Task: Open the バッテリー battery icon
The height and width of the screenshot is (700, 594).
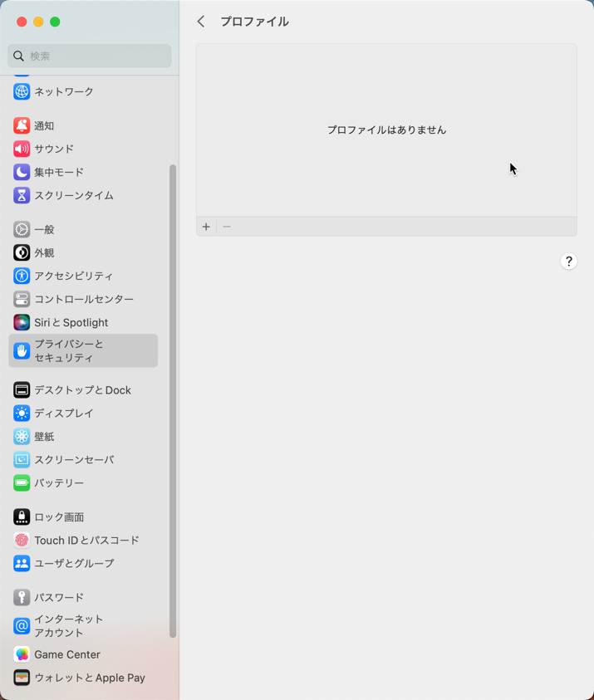Action: pyautogui.click(x=22, y=483)
